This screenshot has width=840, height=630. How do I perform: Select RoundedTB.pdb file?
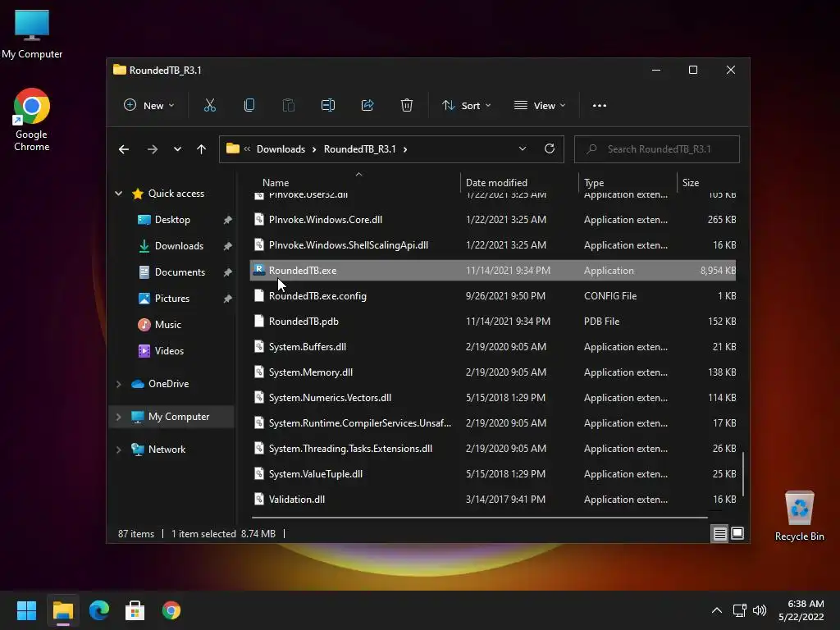(493, 322)
